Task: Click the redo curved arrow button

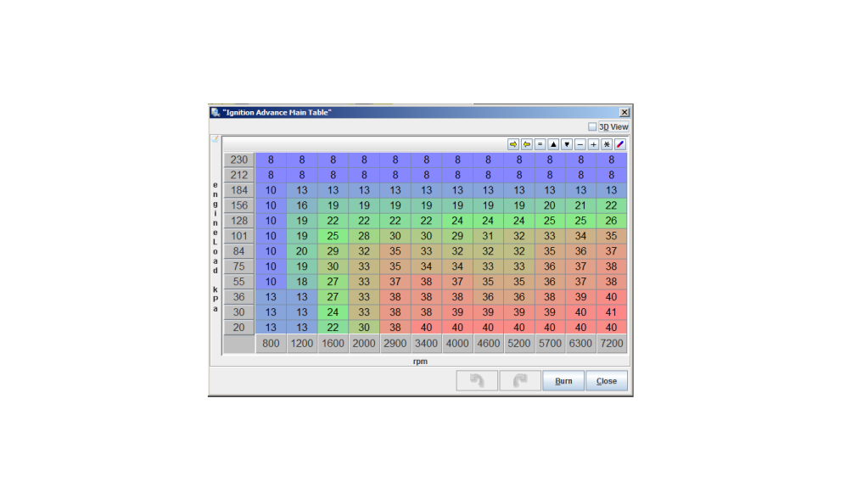Action: [520, 380]
